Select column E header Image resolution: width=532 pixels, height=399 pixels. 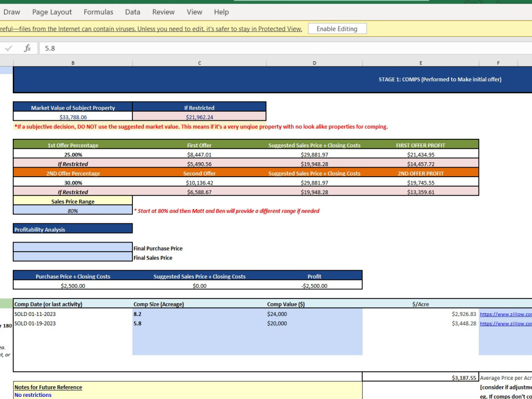(x=421, y=63)
